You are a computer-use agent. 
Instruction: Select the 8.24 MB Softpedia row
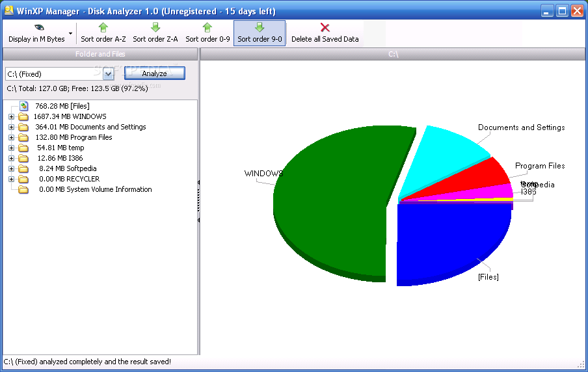[x=68, y=168]
